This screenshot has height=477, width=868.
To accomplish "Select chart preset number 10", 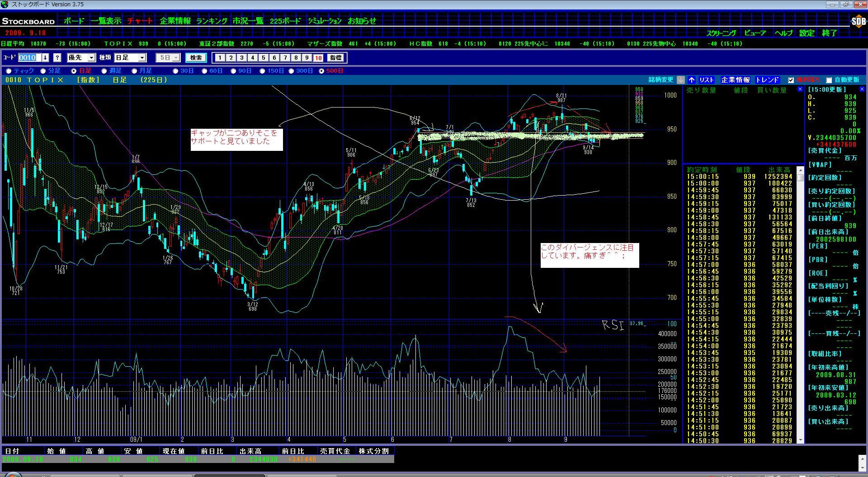I will 318,58.
